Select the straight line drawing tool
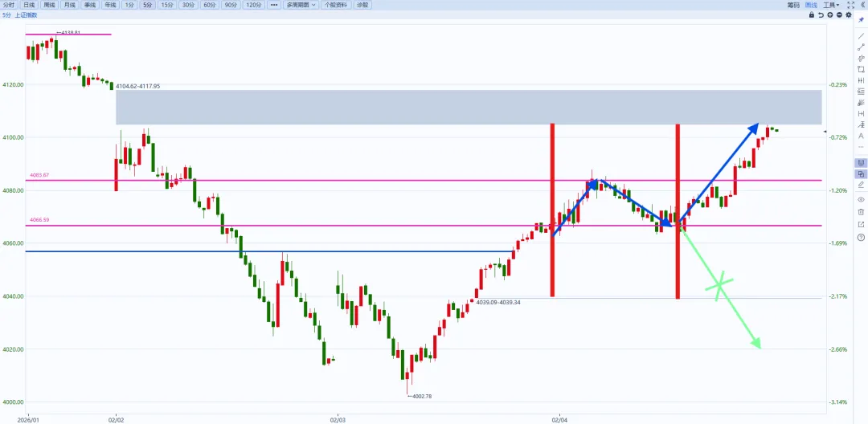The width and height of the screenshot is (868, 424). tap(861, 36)
